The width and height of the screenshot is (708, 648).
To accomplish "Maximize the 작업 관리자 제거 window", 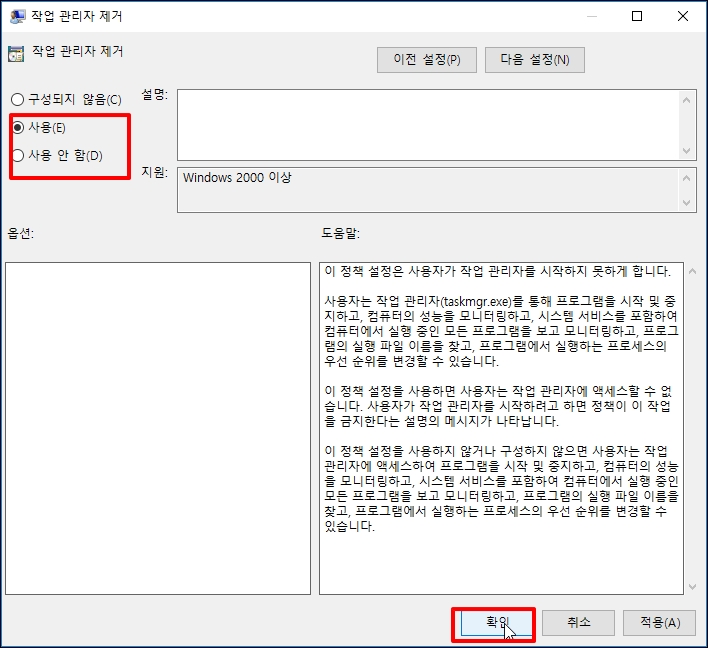I will [x=637, y=16].
